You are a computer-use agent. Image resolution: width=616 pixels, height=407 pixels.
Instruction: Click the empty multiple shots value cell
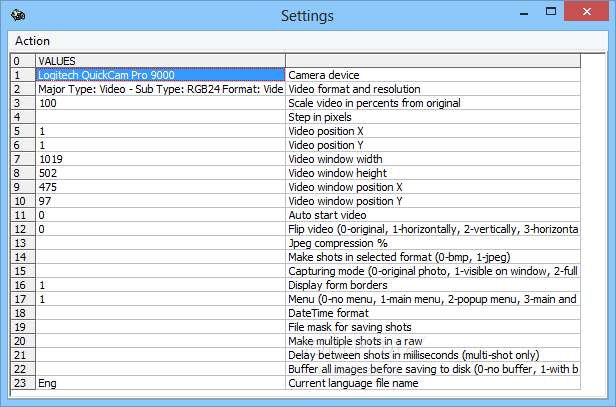point(160,341)
